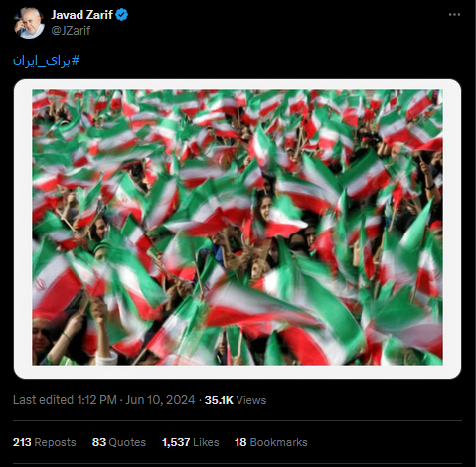The image size is (476, 467).
Task: Open the three-dot more options menu
Action: (x=454, y=15)
